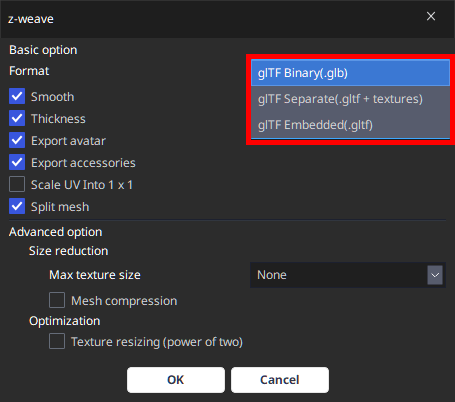Image resolution: width=455 pixels, height=402 pixels.
Task: Choose glTF Separate(.gltf + textures) option
Action: 350,99
